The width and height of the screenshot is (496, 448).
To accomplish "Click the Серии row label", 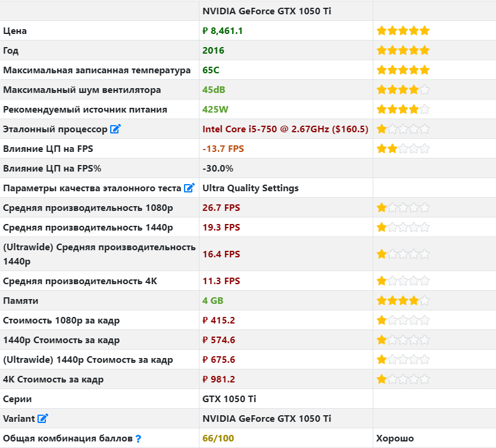I will tap(17, 399).
